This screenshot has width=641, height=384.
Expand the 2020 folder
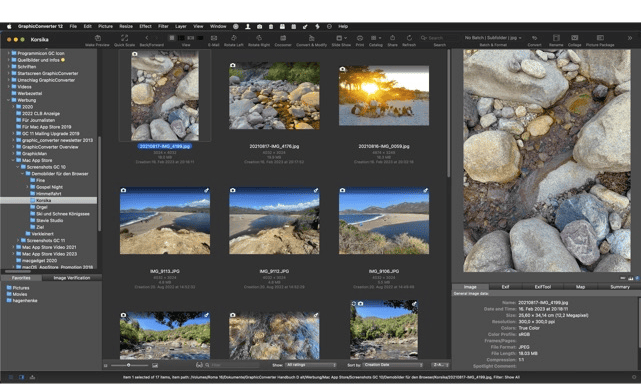(x=13, y=107)
